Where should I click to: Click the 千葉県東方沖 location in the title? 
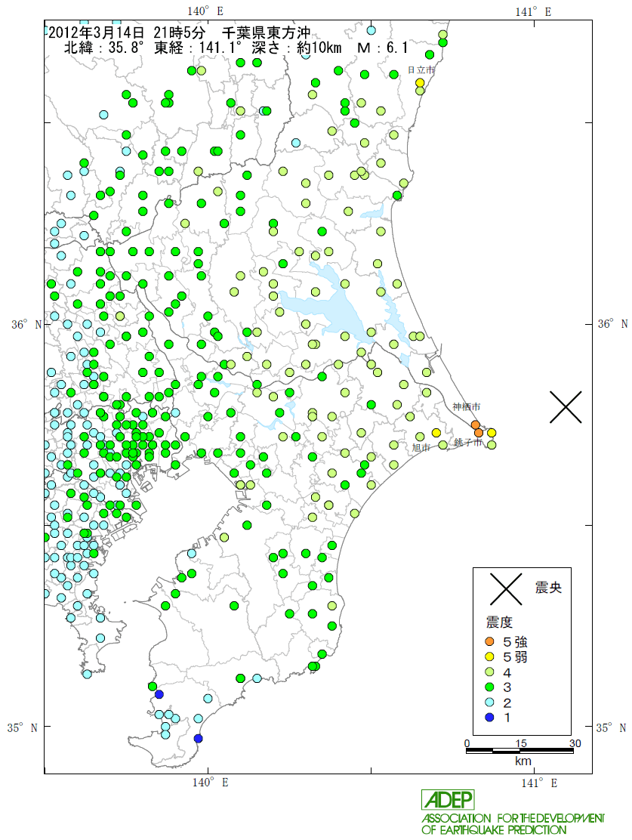(266, 32)
